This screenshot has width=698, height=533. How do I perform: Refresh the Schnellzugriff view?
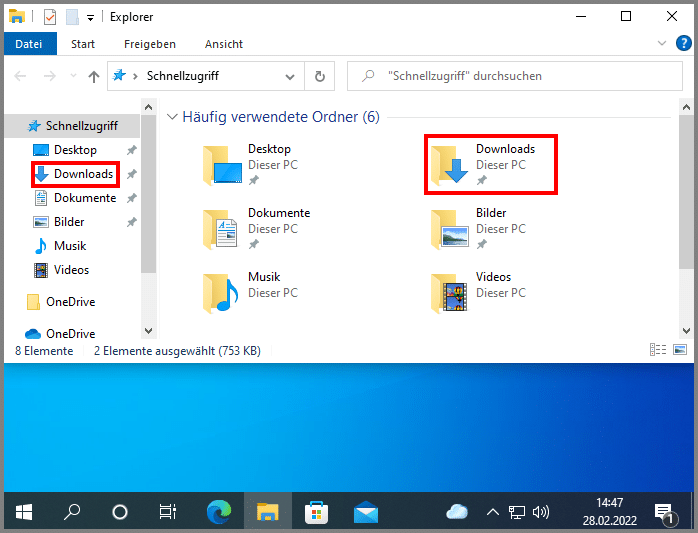319,76
